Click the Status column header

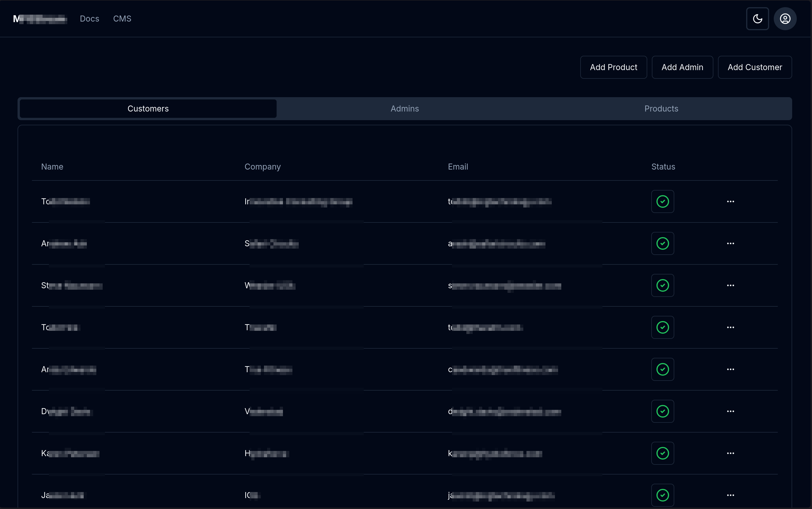(x=663, y=167)
